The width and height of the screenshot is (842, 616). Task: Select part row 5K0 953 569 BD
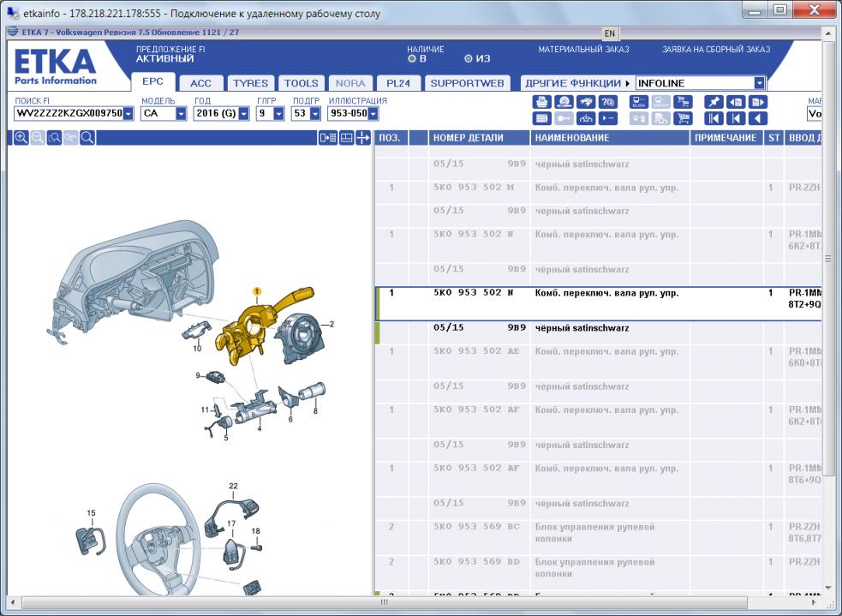[x=599, y=572]
